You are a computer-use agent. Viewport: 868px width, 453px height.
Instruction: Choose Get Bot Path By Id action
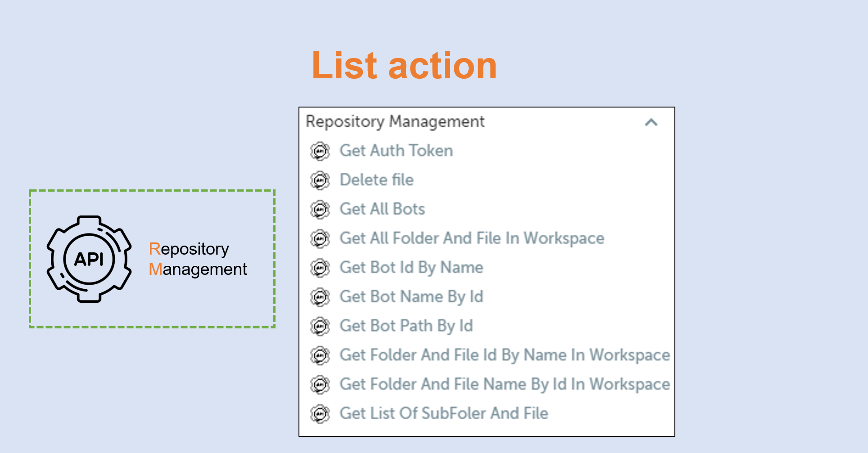pyautogui.click(x=406, y=326)
